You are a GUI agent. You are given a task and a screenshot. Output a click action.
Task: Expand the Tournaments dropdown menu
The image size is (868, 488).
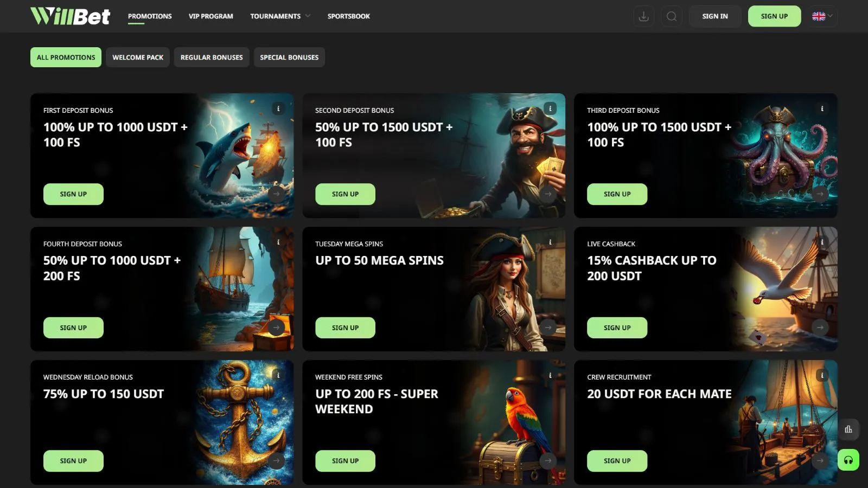tap(280, 16)
